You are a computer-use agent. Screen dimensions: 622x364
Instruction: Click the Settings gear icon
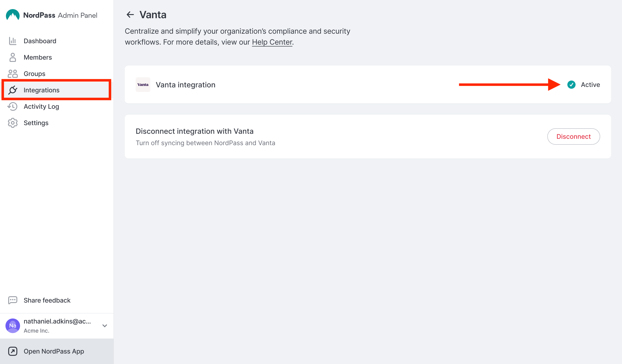pyautogui.click(x=13, y=123)
